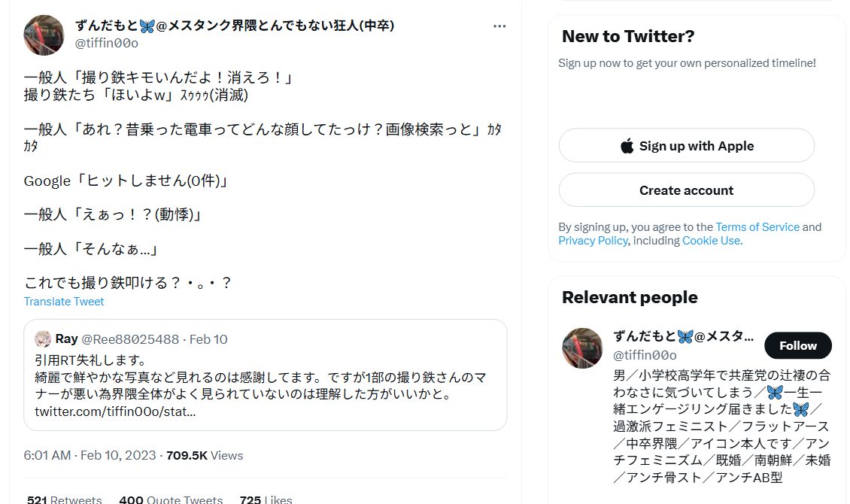Click Ray's small avatar in quoted tweet
Image resolution: width=850 pixels, height=504 pixels.
point(43,339)
